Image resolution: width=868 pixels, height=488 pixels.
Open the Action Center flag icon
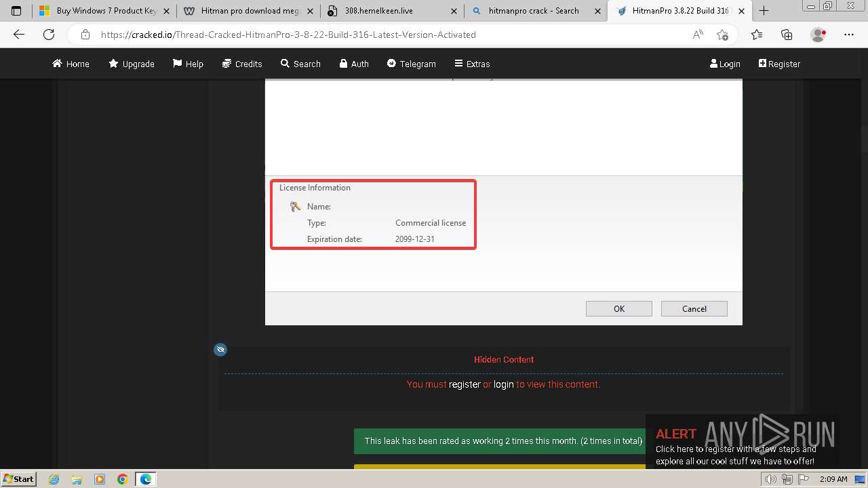tap(804, 479)
